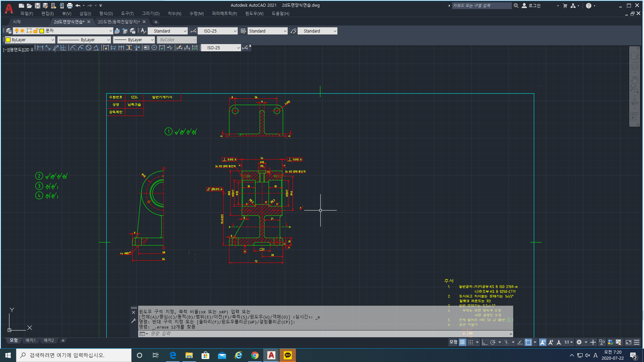Pick the Ordinate dimension tool
The image size is (644, 362).
point(63,48)
